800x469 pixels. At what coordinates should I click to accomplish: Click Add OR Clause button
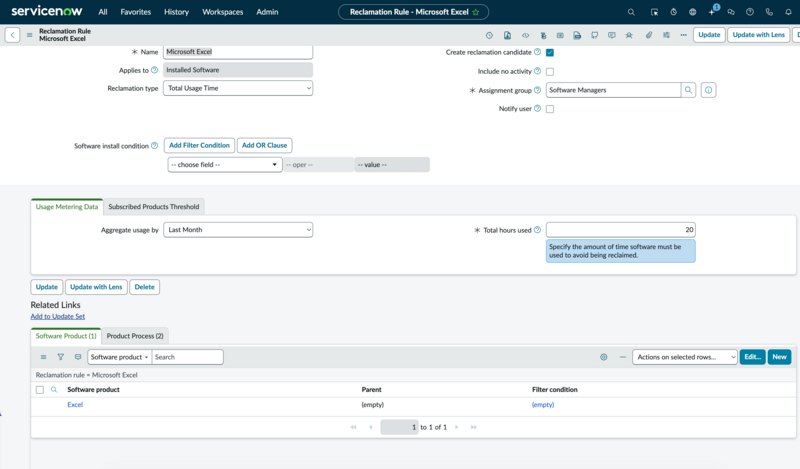coord(264,145)
